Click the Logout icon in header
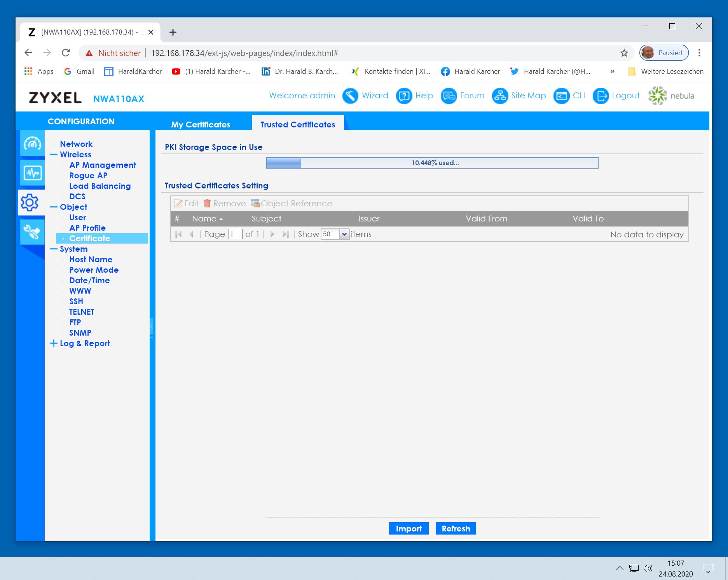This screenshot has height=580, width=728. [601, 96]
